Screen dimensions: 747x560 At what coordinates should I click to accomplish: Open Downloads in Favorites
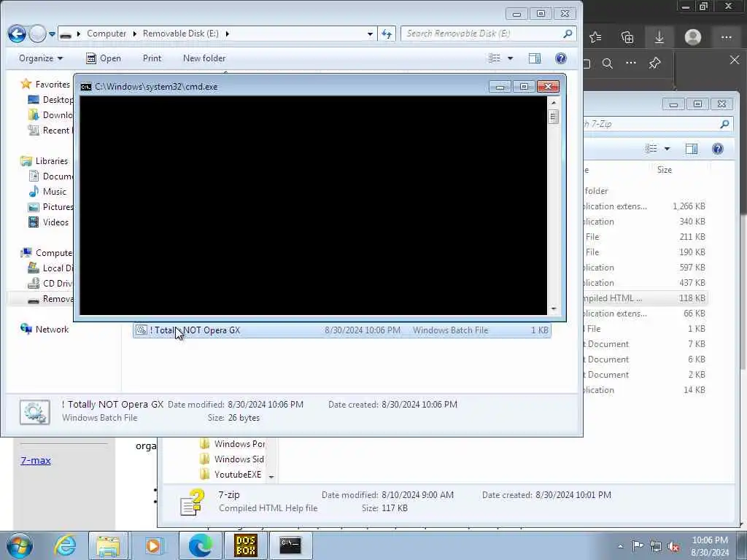point(51,114)
